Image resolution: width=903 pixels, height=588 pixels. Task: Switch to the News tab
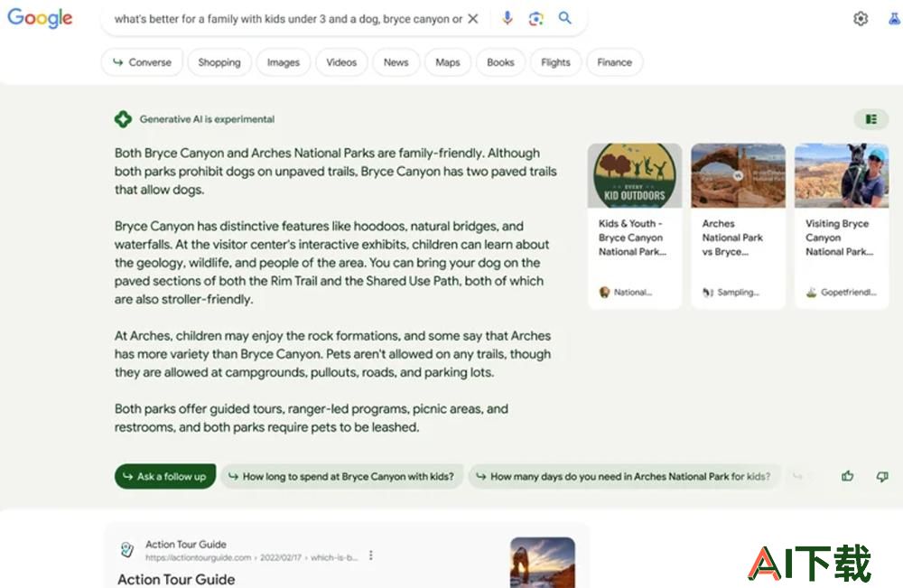tap(396, 62)
